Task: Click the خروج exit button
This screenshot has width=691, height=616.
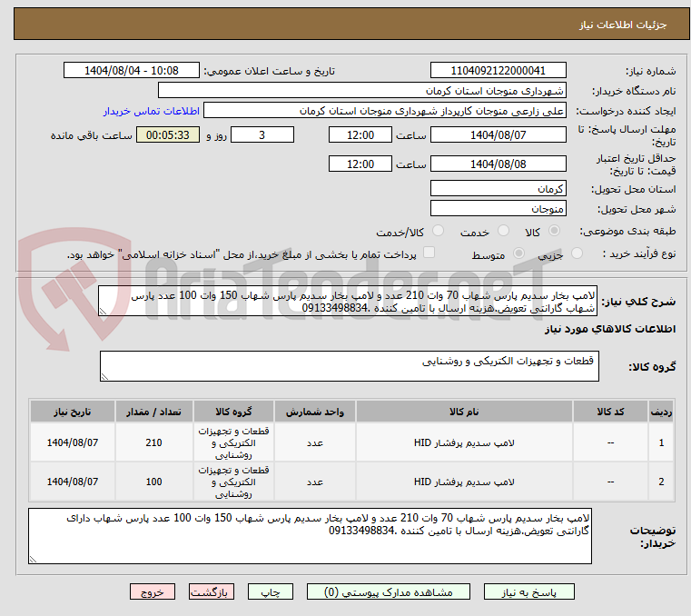Action: (x=152, y=591)
